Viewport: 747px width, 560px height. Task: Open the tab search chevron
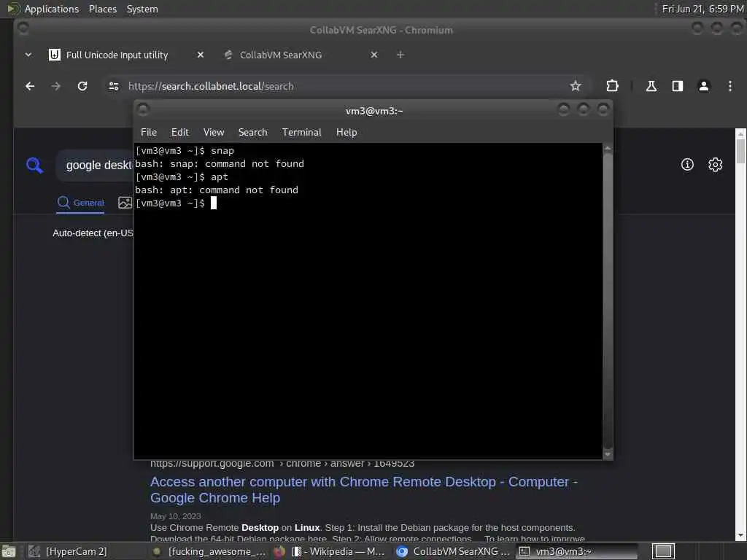[28, 55]
